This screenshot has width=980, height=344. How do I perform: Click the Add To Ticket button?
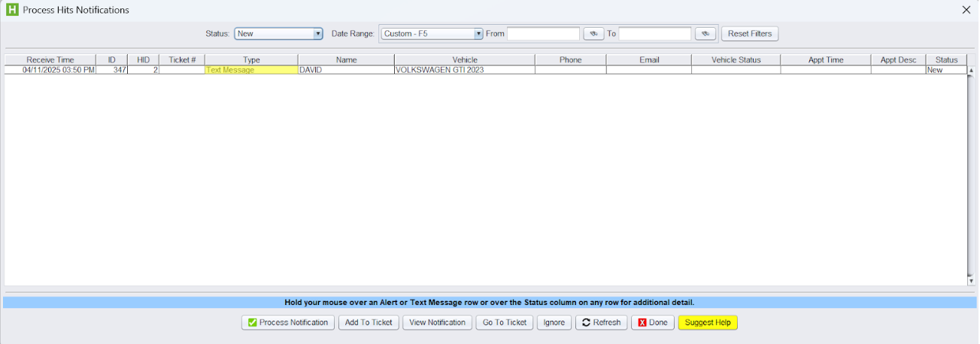pos(369,322)
